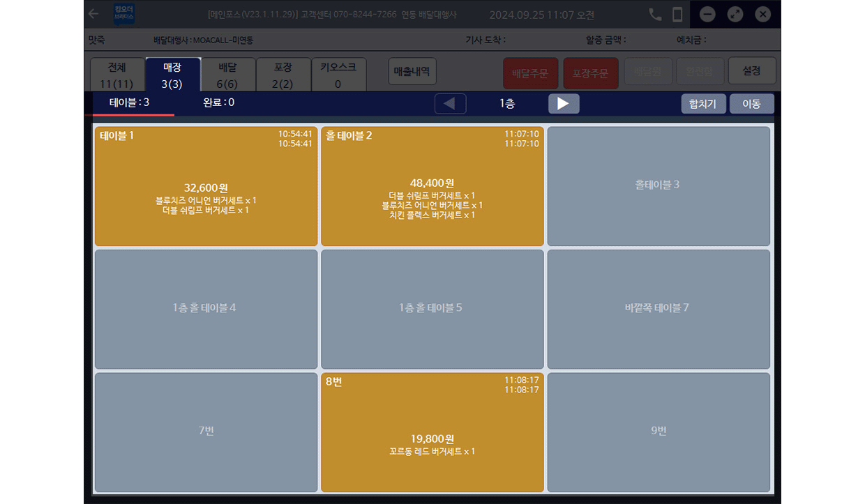The width and height of the screenshot is (865, 504).
Task: Open 설정 settings
Action: tap(752, 72)
